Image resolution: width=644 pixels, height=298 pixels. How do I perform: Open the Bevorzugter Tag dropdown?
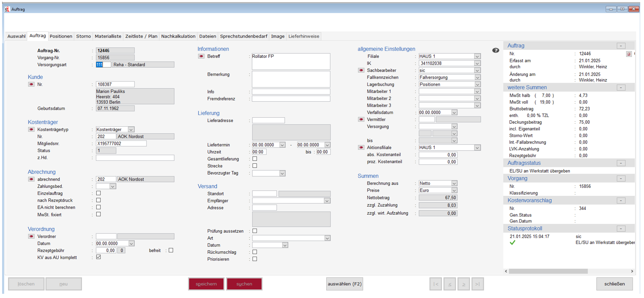point(282,173)
